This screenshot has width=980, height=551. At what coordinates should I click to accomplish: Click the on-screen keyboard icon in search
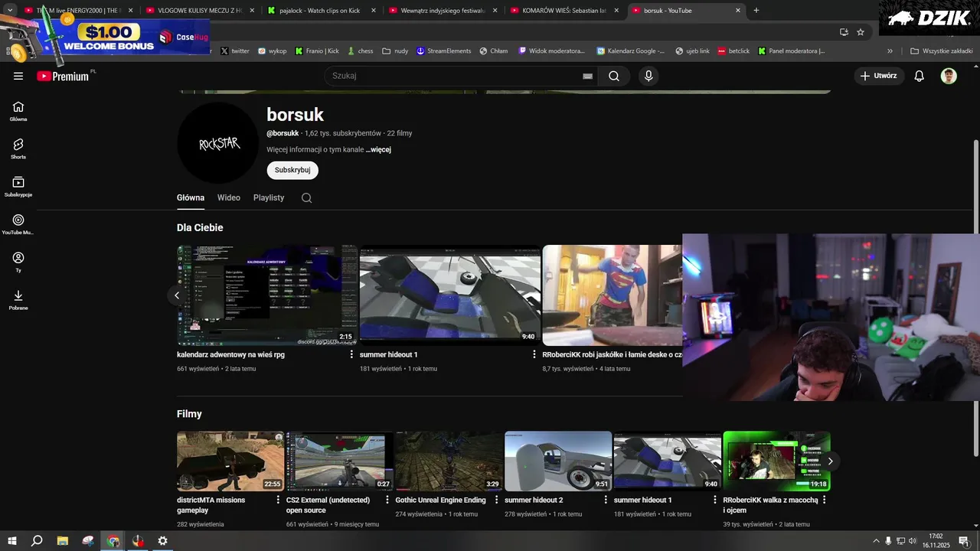(x=588, y=76)
